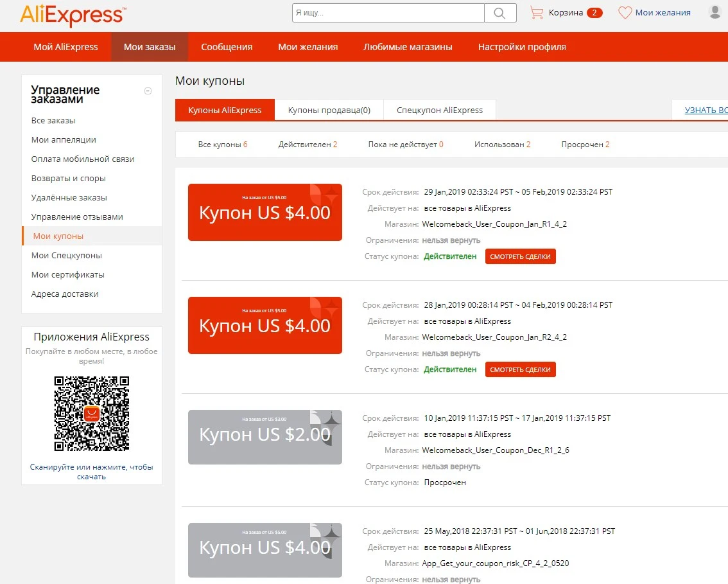The image size is (728, 584).
Task: Open Все заказы in sidebar
Action: [53, 120]
